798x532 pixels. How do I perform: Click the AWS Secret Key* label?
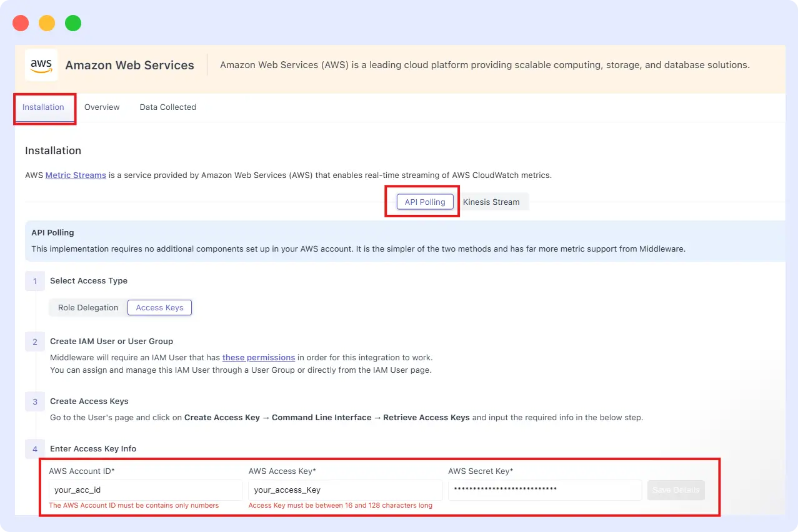(481, 471)
